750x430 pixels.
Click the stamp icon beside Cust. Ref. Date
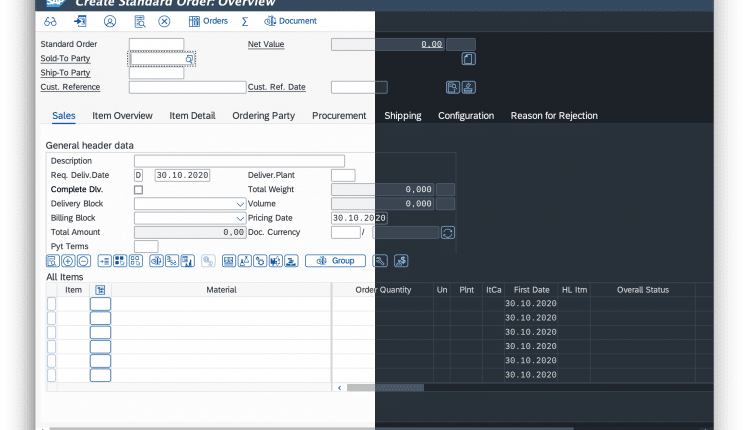(x=468, y=87)
